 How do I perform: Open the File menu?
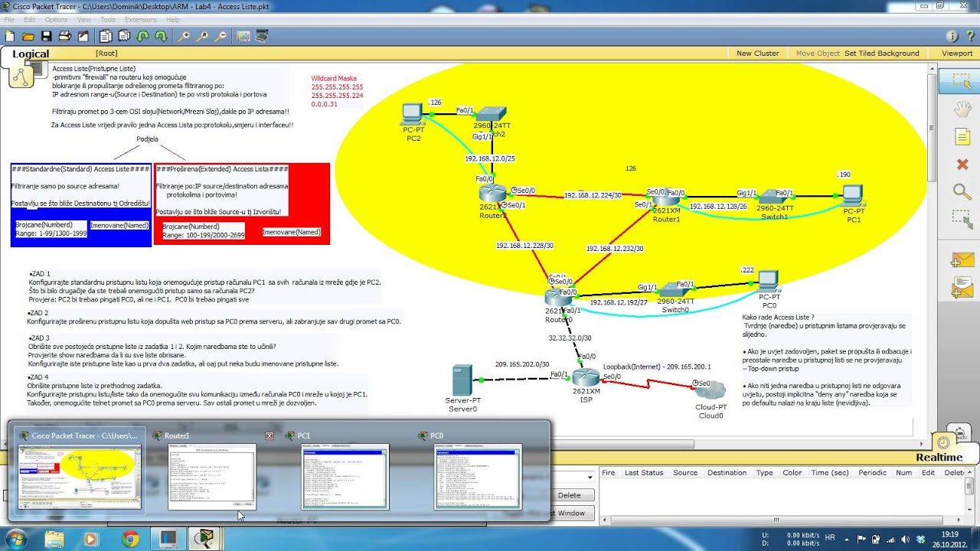pos(10,19)
